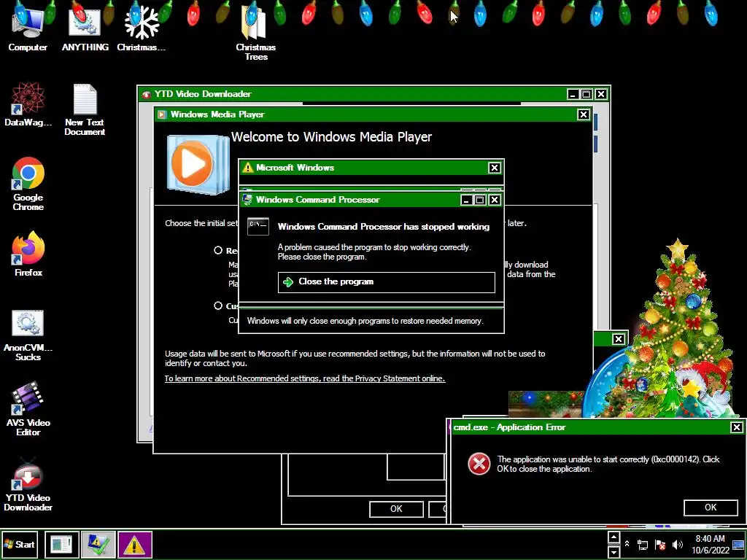747x560 pixels.
Task: Click the Show desktop tray button
Action: [x=739, y=544]
